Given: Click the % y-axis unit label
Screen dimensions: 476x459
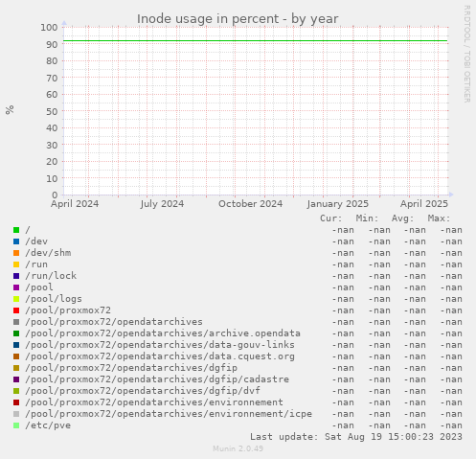Looking at the screenshot, I should 10,109.
